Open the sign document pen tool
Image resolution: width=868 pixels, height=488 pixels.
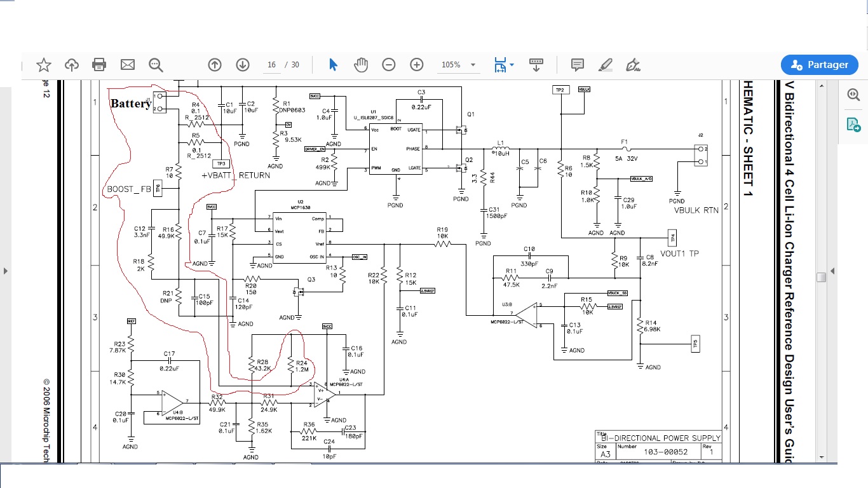click(633, 65)
